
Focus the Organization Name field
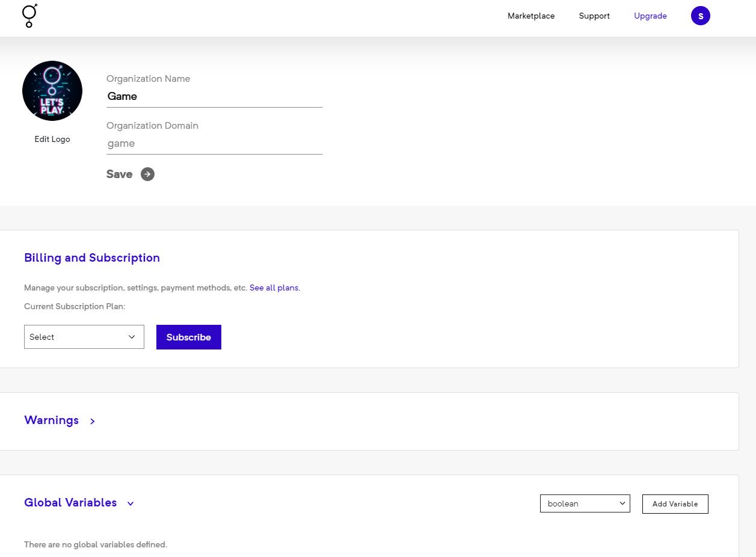coord(215,96)
